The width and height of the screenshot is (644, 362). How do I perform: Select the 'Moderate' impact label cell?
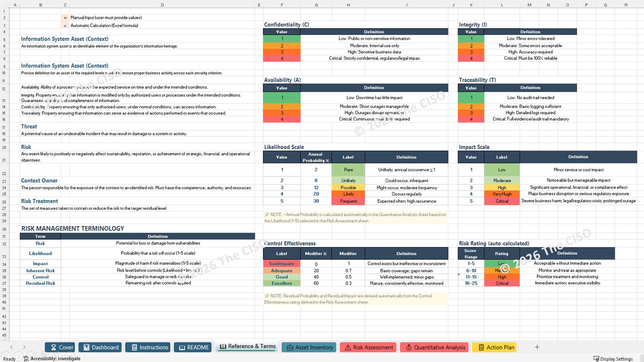[502, 180]
